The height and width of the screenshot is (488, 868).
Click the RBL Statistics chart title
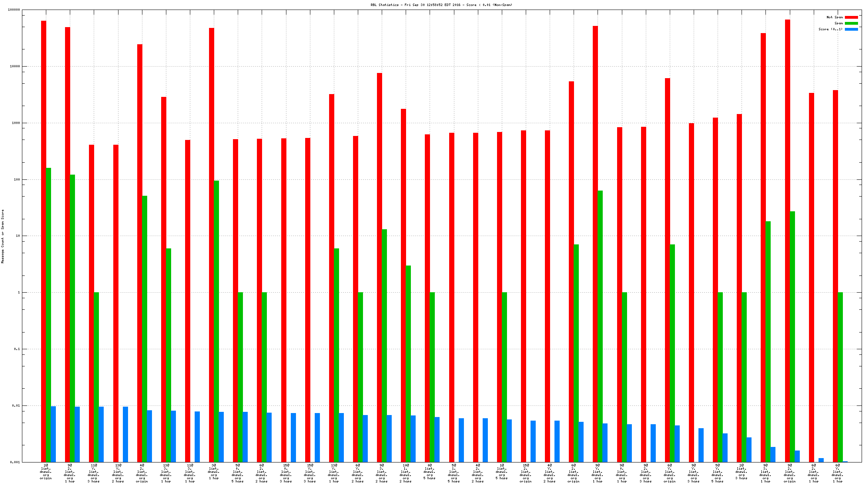pos(441,5)
